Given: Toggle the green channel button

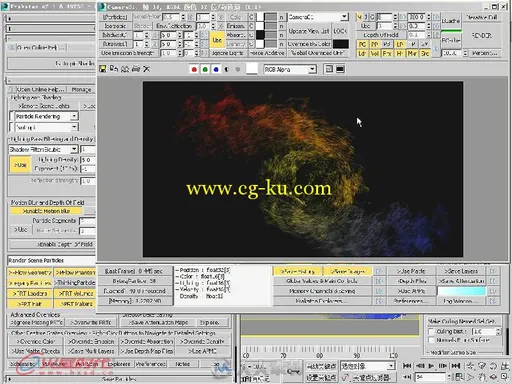Looking at the screenshot, I should pos(205,69).
